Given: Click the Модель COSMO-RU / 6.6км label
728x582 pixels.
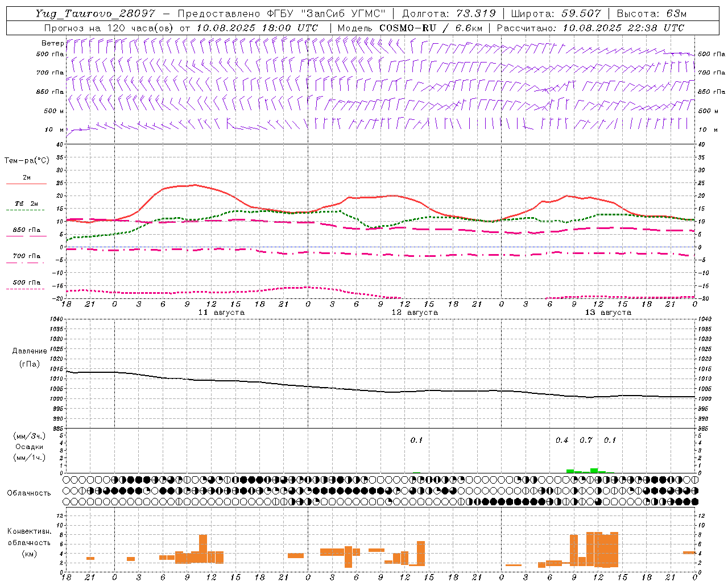Looking at the screenshot, I should (x=409, y=28).
